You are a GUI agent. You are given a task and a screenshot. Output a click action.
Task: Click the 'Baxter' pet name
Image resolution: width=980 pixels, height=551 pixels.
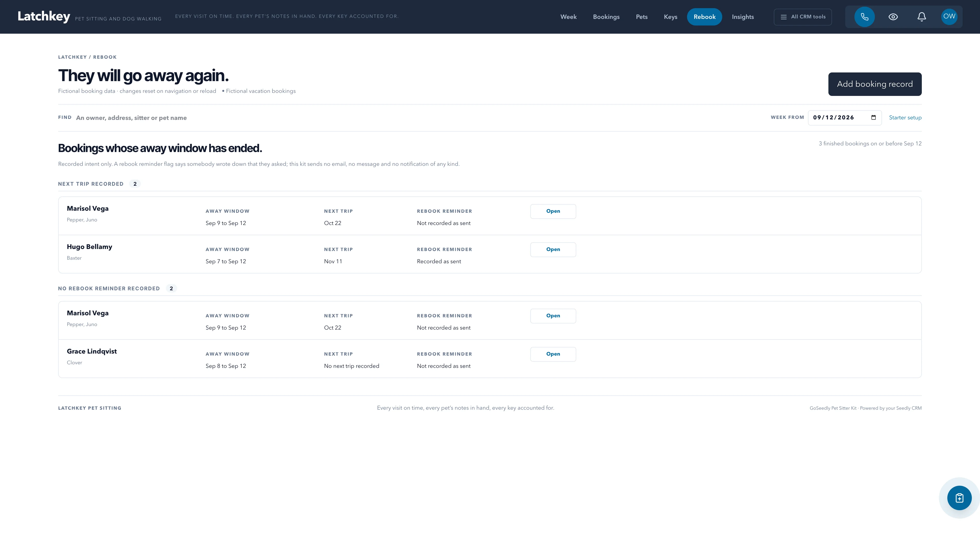click(74, 258)
